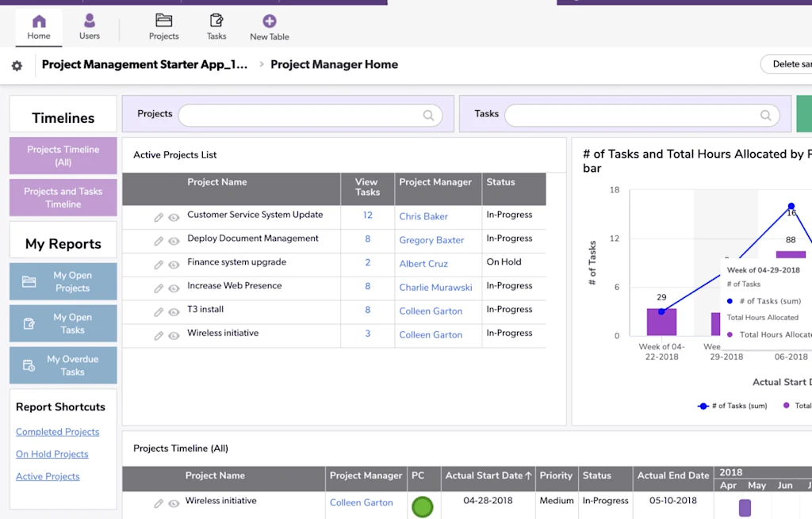The image size is (812, 519).
Task: View Increase Web Presence eye icon
Action: tap(174, 288)
